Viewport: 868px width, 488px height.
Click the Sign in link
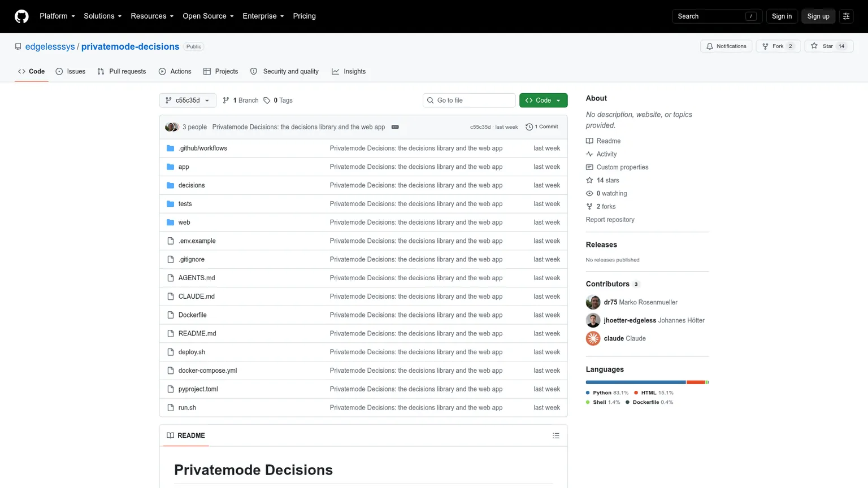tap(782, 16)
